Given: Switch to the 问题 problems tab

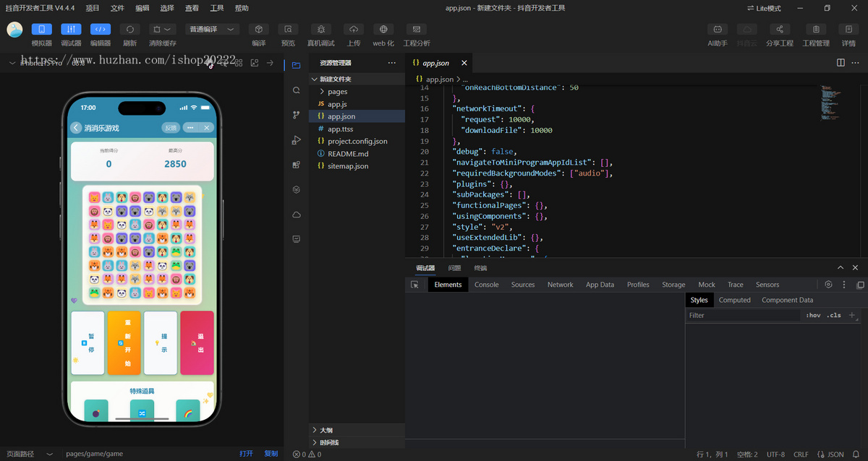Looking at the screenshot, I should point(454,267).
